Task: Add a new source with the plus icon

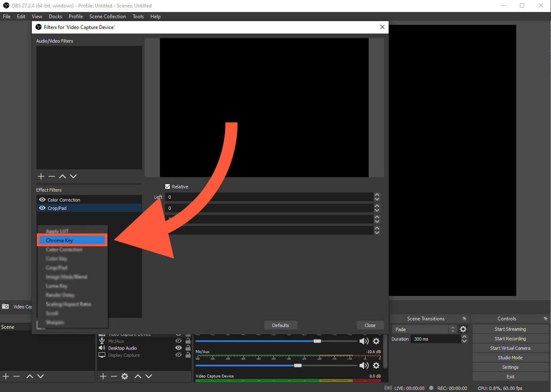Action: coord(103,376)
